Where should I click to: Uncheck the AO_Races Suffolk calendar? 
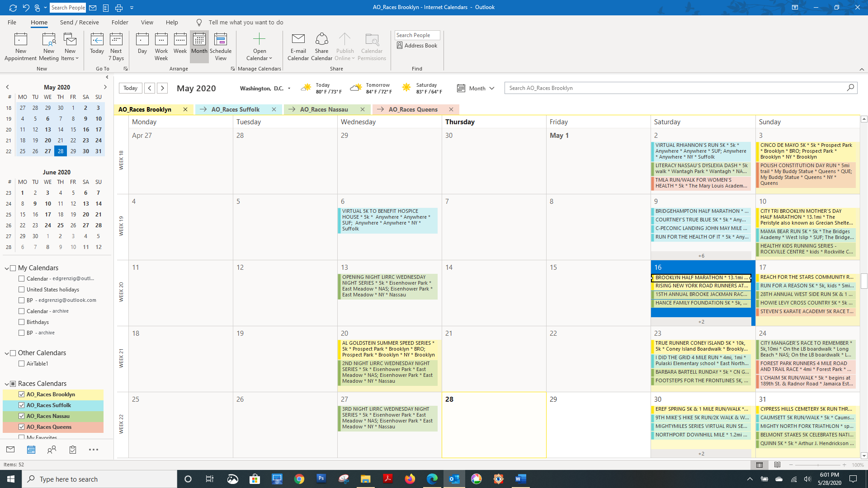[22, 405]
